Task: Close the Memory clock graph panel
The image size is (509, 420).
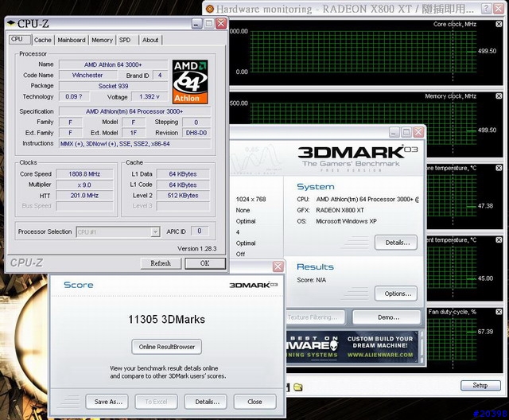Action: point(499,96)
